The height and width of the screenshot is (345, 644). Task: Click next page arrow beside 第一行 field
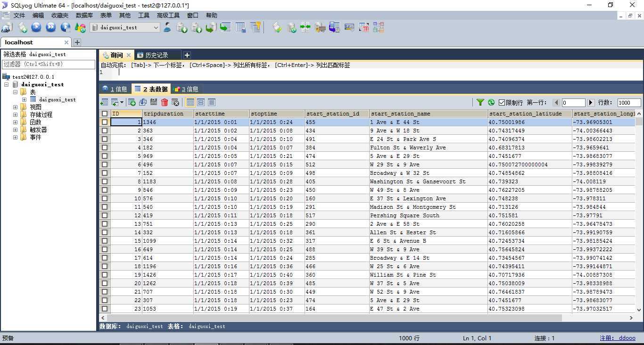(591, 102)
